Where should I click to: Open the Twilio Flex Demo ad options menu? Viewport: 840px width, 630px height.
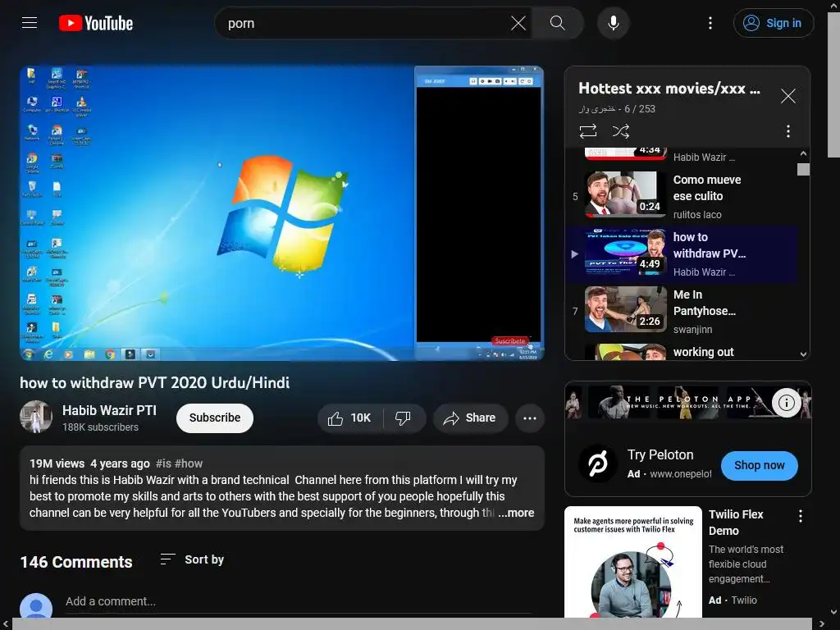(801, 516)
